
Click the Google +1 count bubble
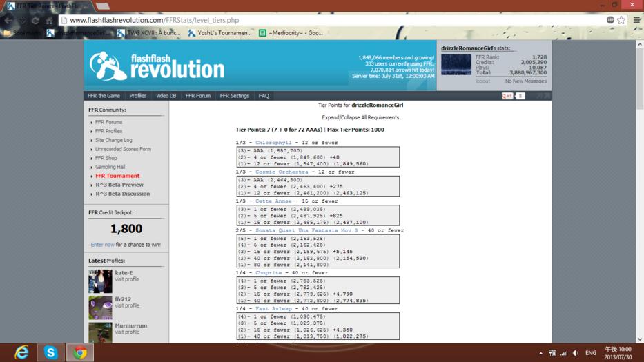tap(520, 96)
